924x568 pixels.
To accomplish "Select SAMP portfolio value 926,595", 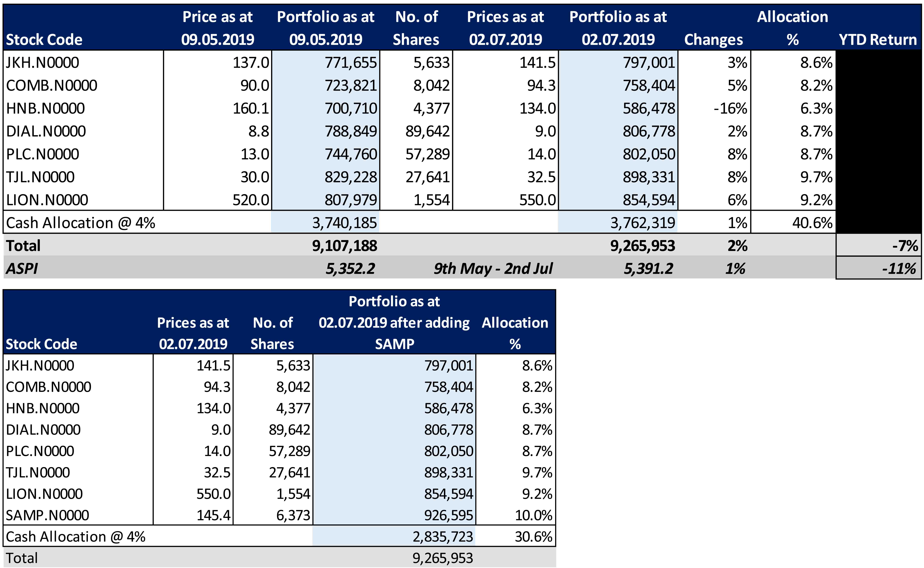I will point(448,515).
